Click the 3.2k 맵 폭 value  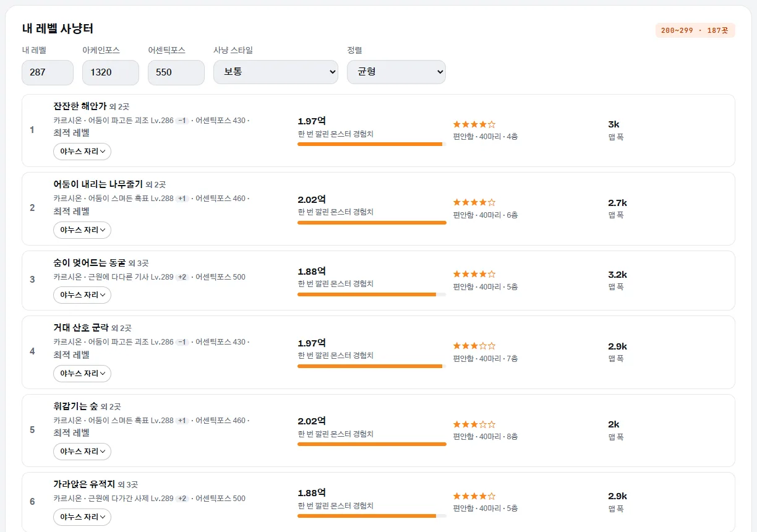(618, 275)
